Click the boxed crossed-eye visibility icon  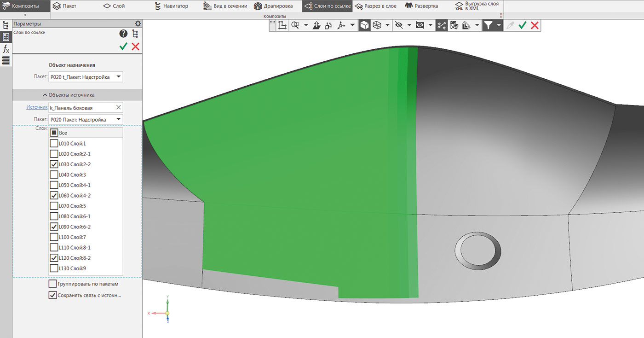coord(420,26)
